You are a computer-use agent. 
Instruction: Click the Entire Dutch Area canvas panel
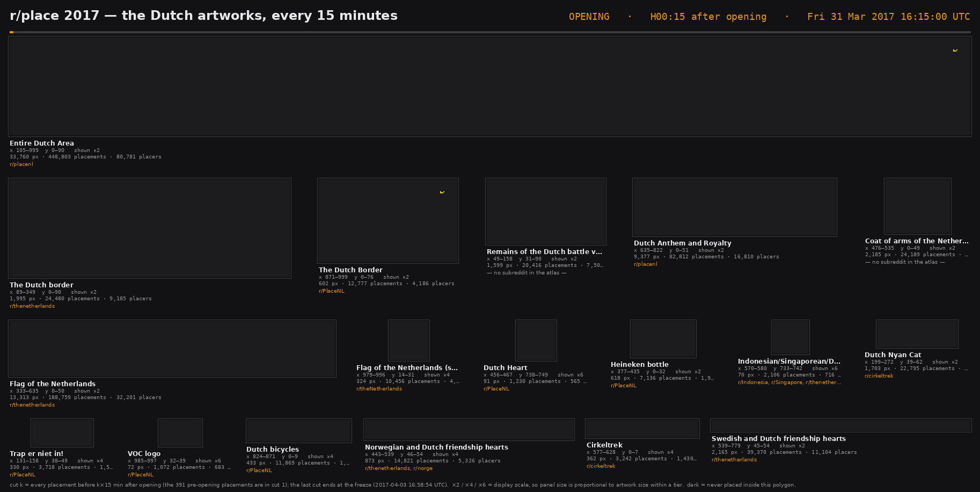[489, 86]
